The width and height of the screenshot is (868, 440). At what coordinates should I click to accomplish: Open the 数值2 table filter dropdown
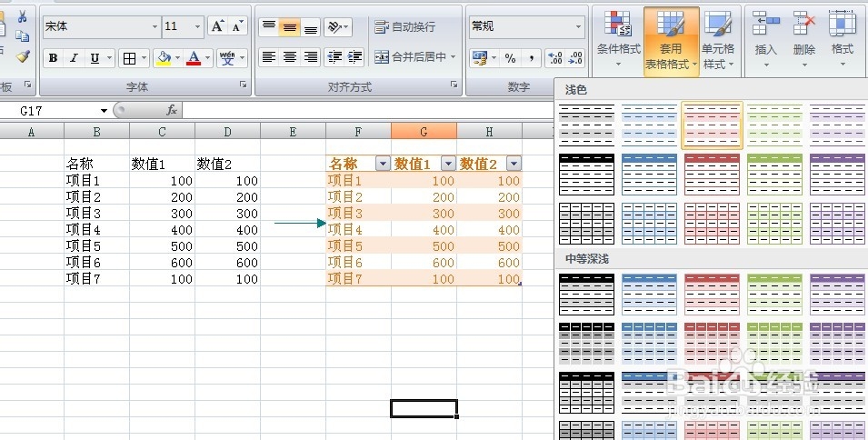[514, 164]
